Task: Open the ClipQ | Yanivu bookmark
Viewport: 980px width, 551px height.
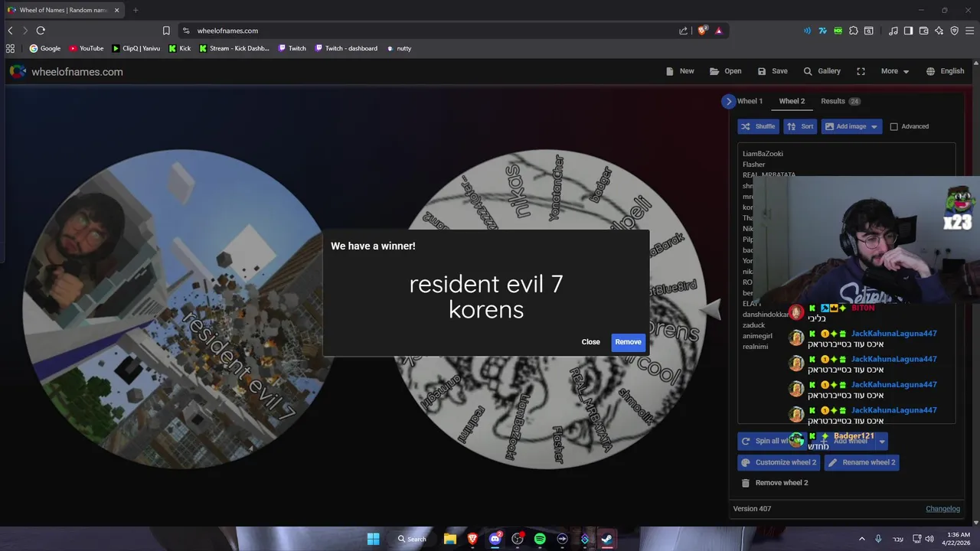Action: pyautogui.click(x=136, y=48)
